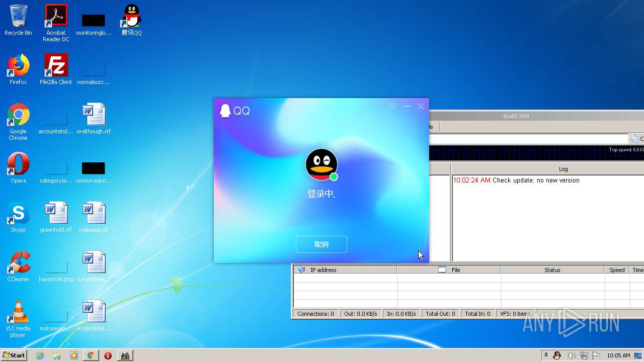Open Windows Explorer from the taskbar
The height and width of the screenshot is (362, 644).
[x=57, y=355]
